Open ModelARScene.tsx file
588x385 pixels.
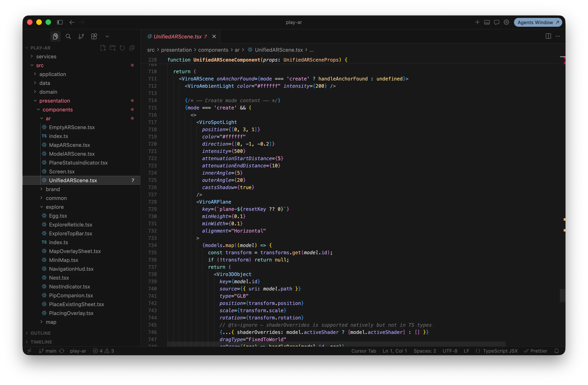coord(81,154)
